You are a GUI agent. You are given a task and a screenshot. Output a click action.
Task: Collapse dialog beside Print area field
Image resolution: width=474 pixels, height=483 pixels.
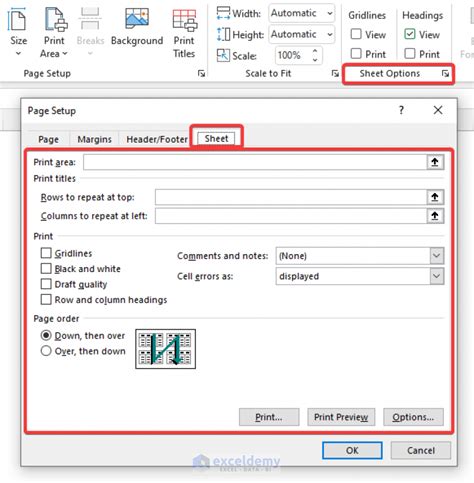click(x=435, y=162)
